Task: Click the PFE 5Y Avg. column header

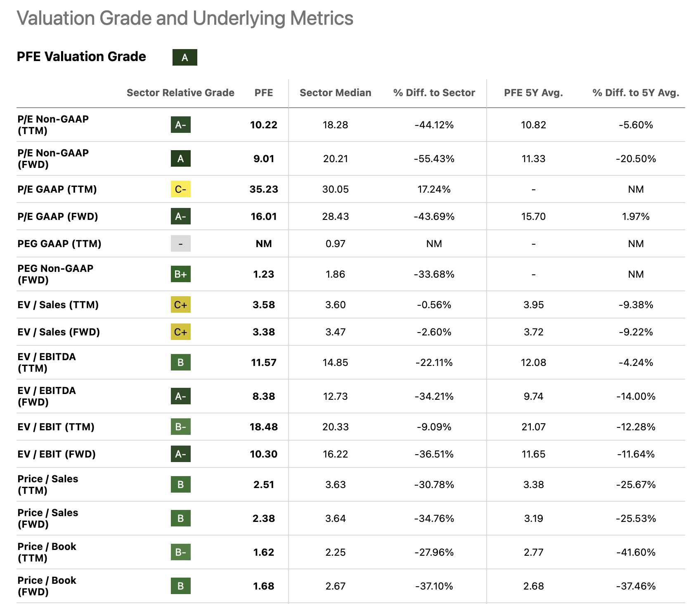Action: pyautogui.click(x=533, y=93)
